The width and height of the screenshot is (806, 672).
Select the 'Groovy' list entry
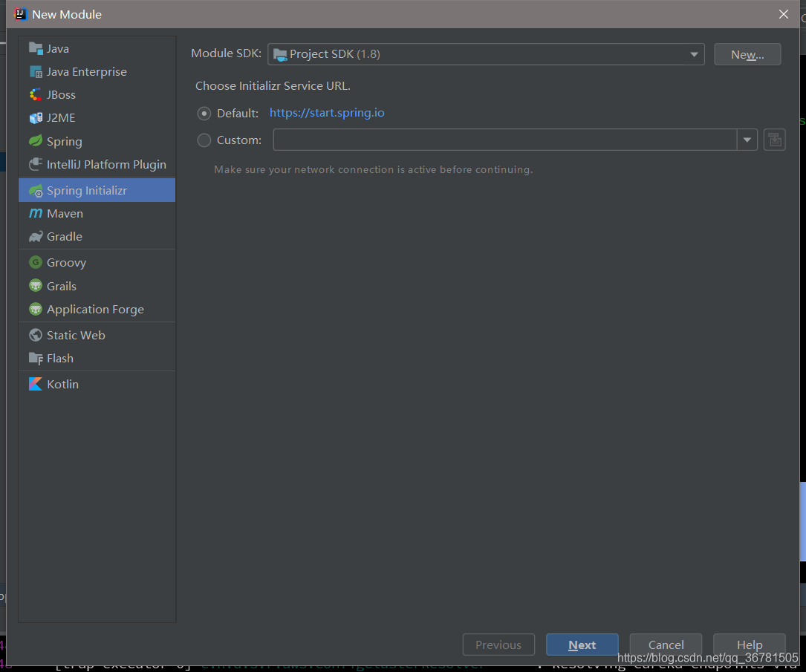(97, 263)
